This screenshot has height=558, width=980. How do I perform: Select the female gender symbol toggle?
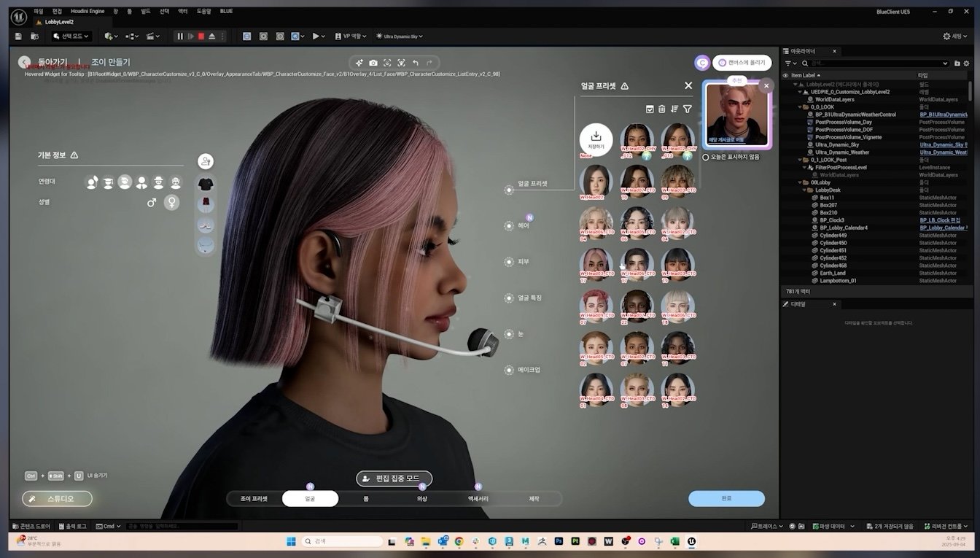172,203
